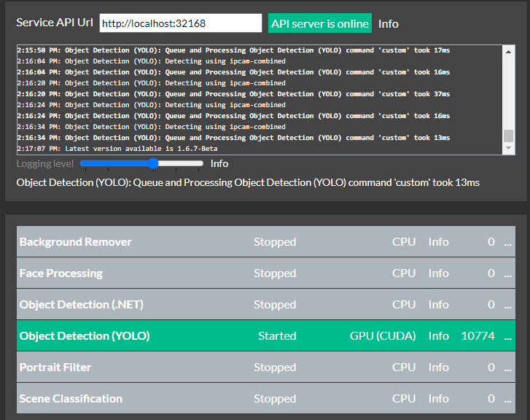
Task: Click the GPU (CUDA) label
Action: coord(383,336)
